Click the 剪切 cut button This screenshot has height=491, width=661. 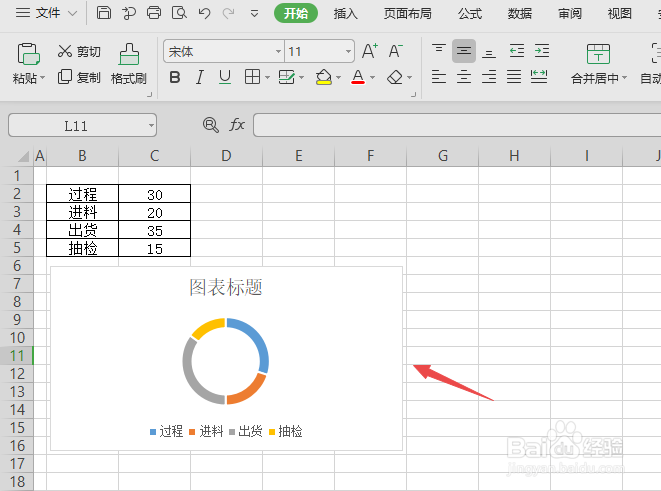point(79,51)
